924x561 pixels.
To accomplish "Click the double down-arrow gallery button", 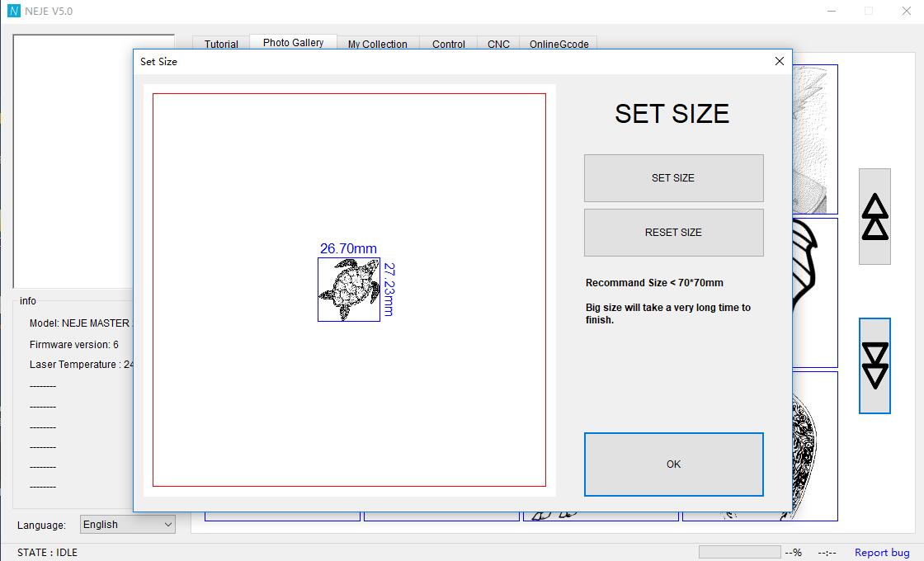I will point(874,365).
